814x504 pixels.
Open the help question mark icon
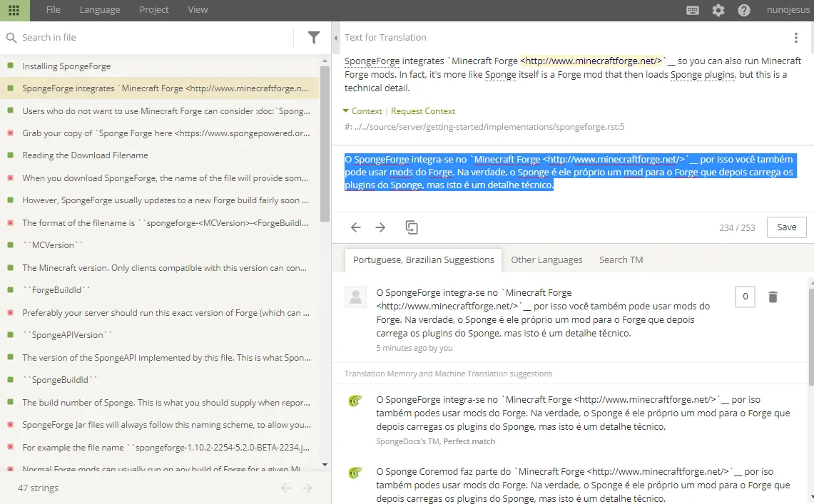click(x=743, y=10)
